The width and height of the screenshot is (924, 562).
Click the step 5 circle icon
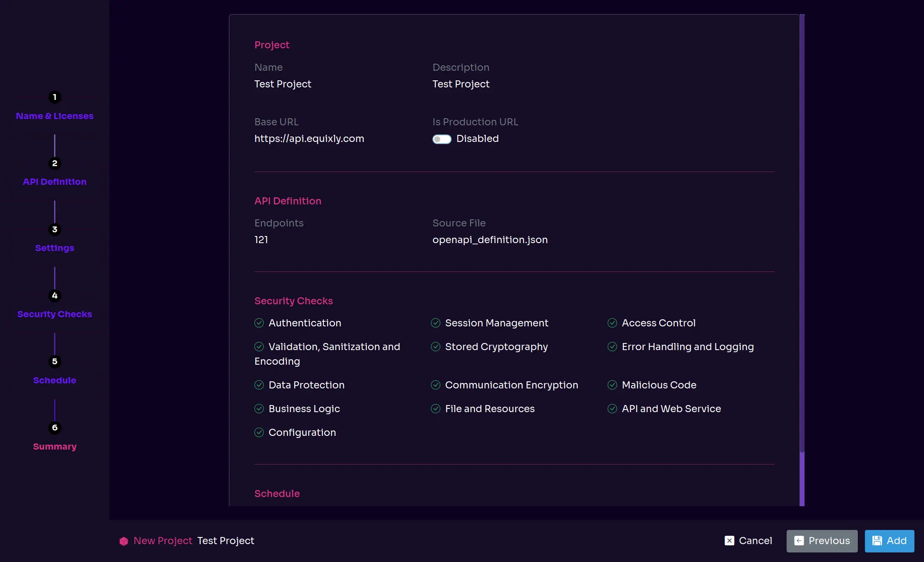tap(55, 361)
